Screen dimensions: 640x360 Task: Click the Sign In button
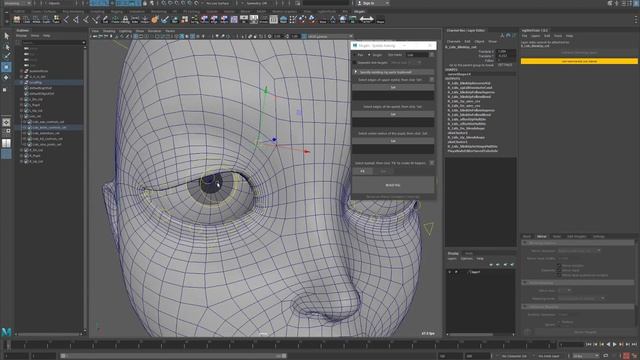click(372, 3)
